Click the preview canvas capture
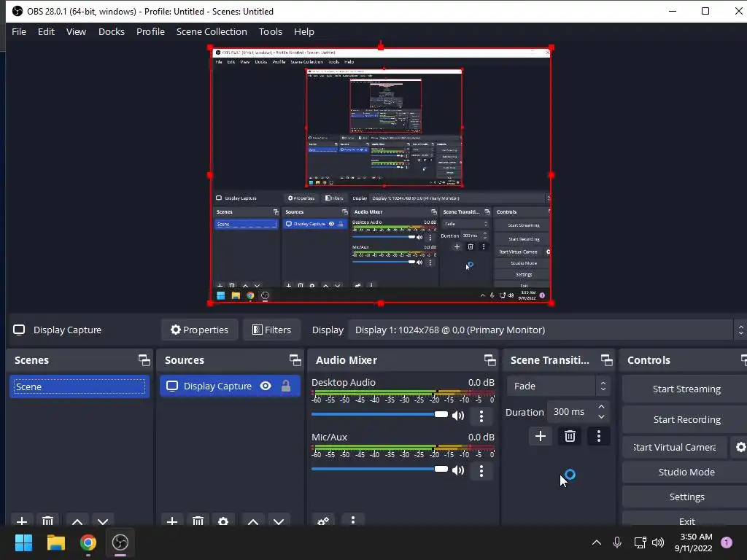This screenshot has height=560, width=747. click(381, 175)
